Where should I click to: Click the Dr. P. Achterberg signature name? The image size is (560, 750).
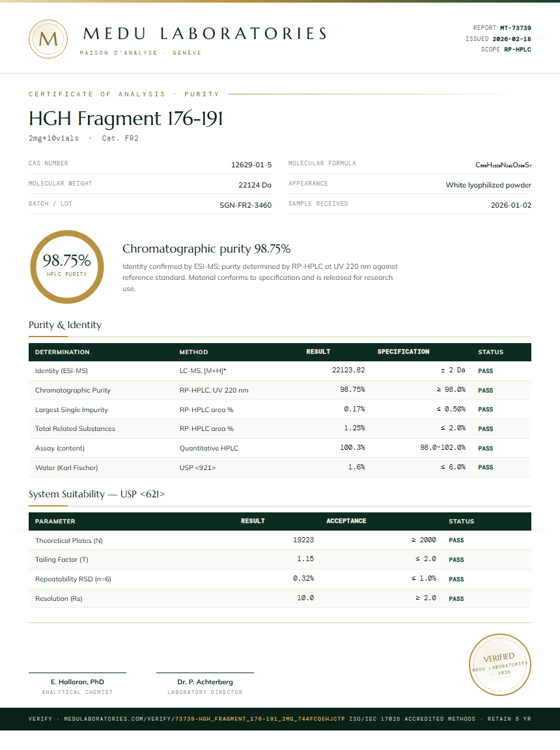pos(204,682)
